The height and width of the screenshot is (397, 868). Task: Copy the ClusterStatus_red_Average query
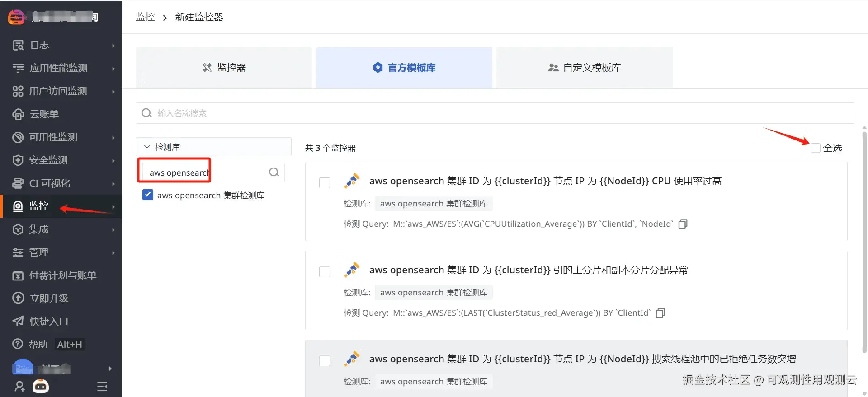click(660, 313)
